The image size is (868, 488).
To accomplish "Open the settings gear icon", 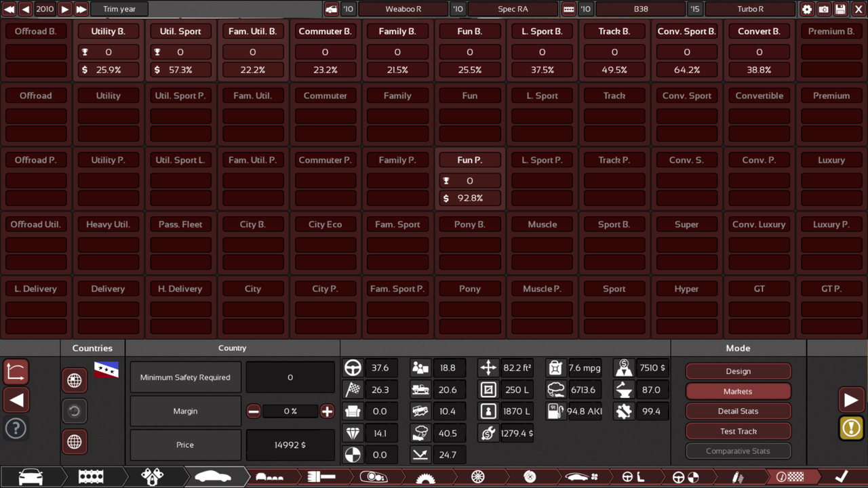I will click(807, 9).
